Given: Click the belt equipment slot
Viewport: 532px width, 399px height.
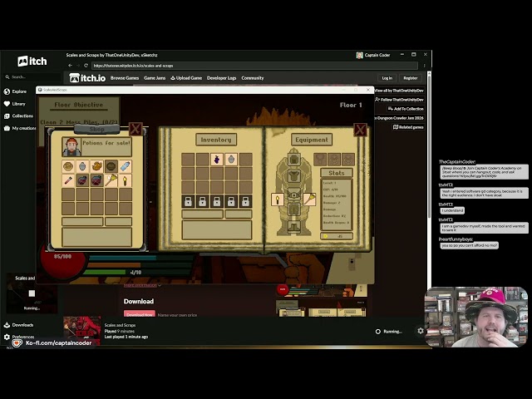Looking at the screenshot, I should coord(293,195).
